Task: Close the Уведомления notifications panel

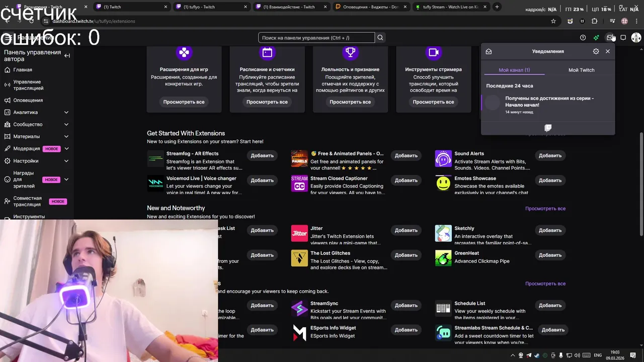Action: pos(608,51)
